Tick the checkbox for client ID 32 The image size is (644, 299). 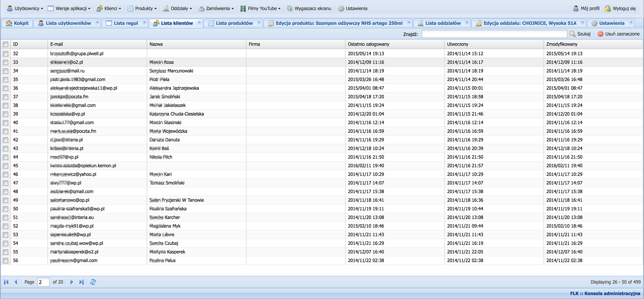pyautogui.click(x=6, y=54)
